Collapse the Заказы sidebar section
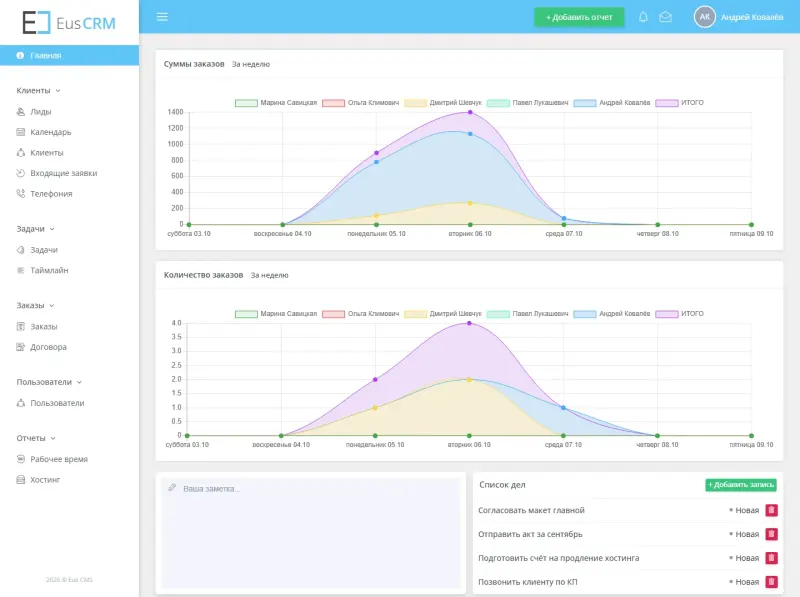 click(35, 305)
